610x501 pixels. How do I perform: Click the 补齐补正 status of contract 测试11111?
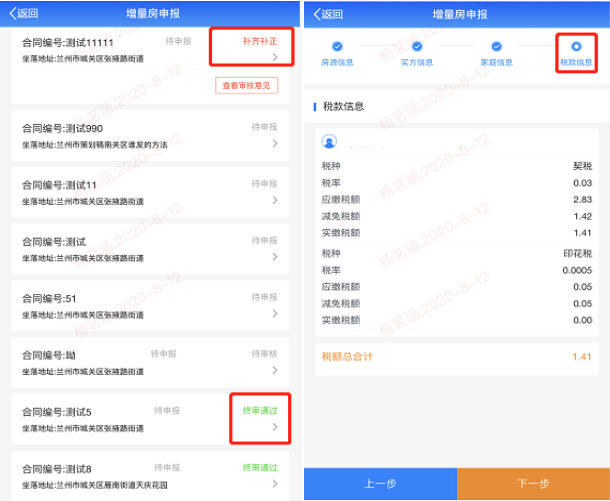(x=260, y=41)
